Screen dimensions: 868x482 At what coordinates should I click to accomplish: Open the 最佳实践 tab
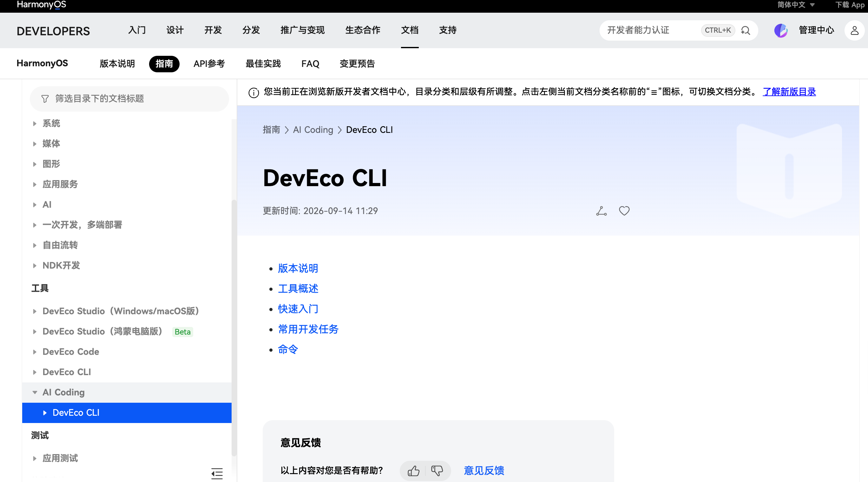(x=263, y=64)
